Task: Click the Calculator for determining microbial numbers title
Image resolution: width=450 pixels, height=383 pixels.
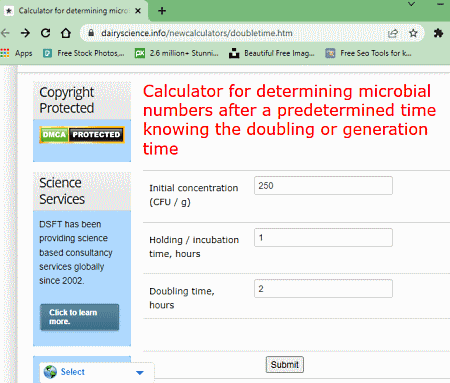Action: [289, 120]
